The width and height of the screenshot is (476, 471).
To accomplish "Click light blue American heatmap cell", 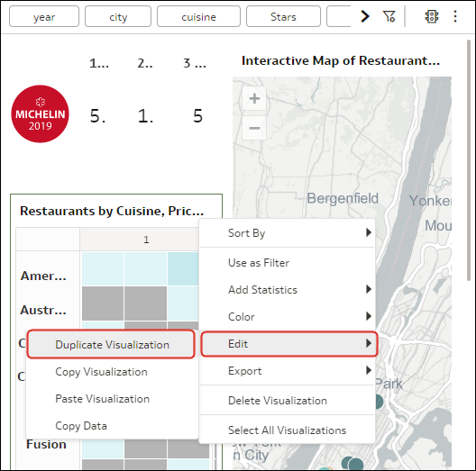I will click(x=103, y=268).
